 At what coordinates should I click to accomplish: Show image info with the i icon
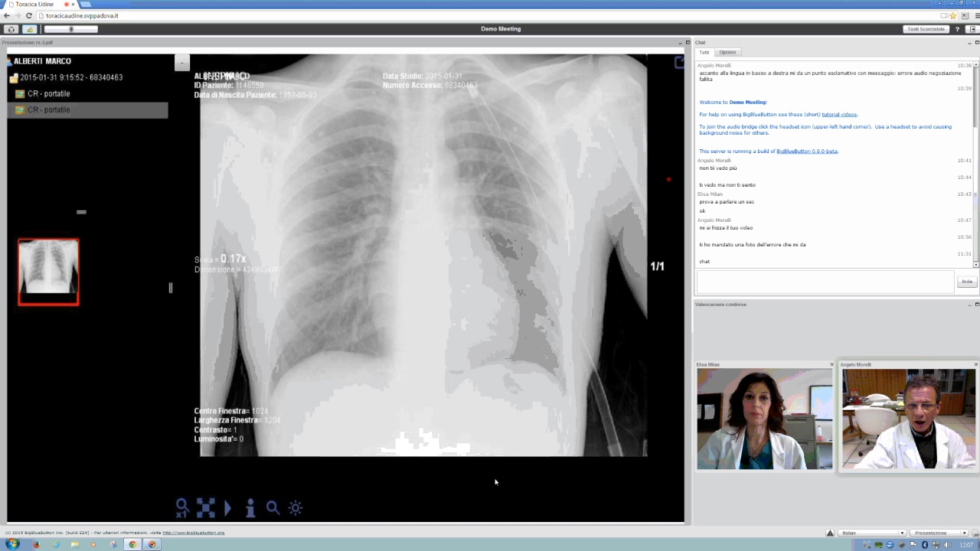(x=250, y=507)
